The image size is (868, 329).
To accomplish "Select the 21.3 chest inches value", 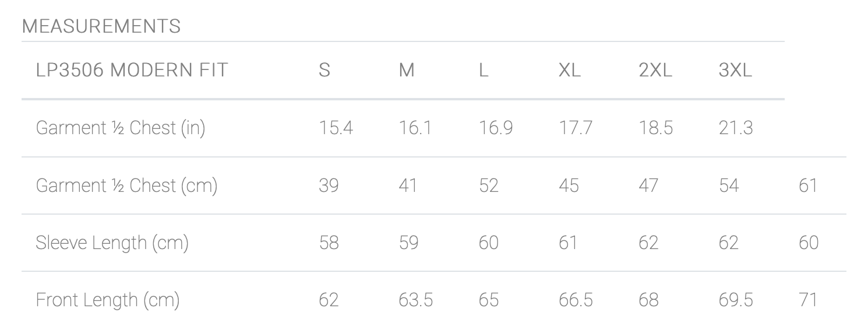I will [736, 128].
